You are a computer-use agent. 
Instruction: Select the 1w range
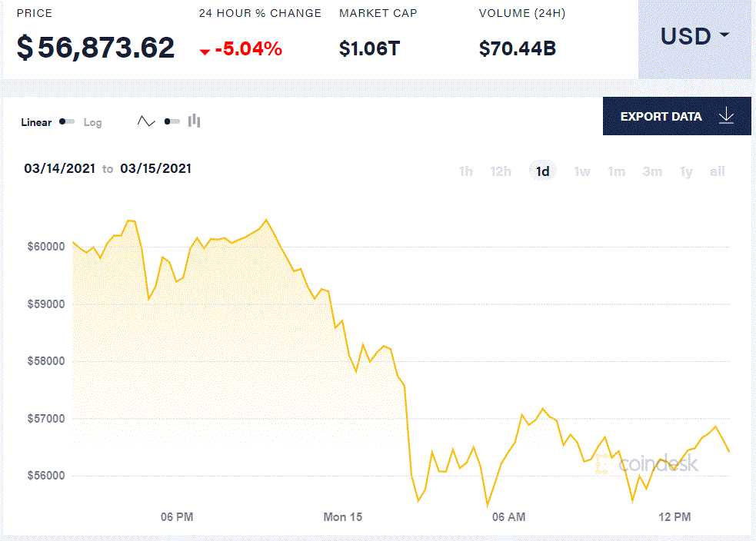[582, 171]
